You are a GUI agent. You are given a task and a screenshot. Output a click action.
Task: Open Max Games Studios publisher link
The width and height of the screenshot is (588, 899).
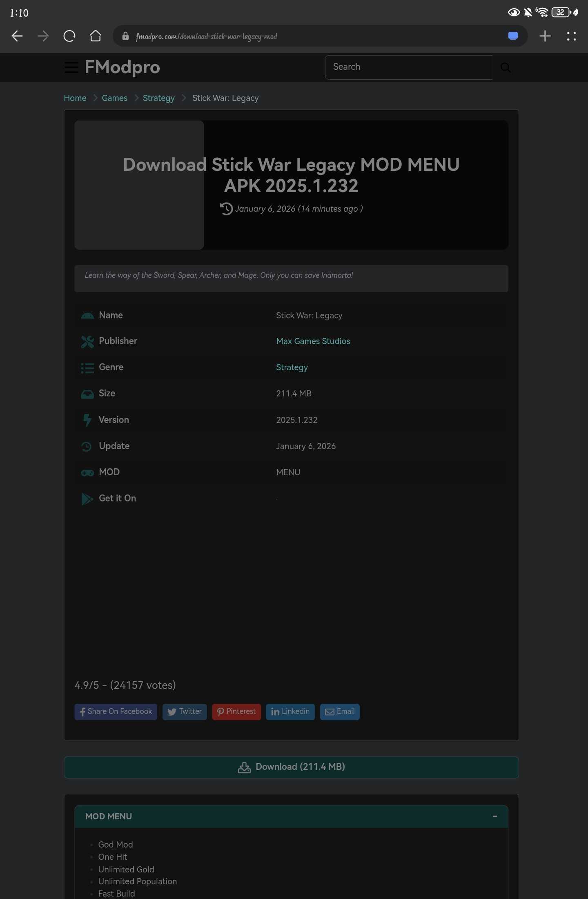(313, 341)
